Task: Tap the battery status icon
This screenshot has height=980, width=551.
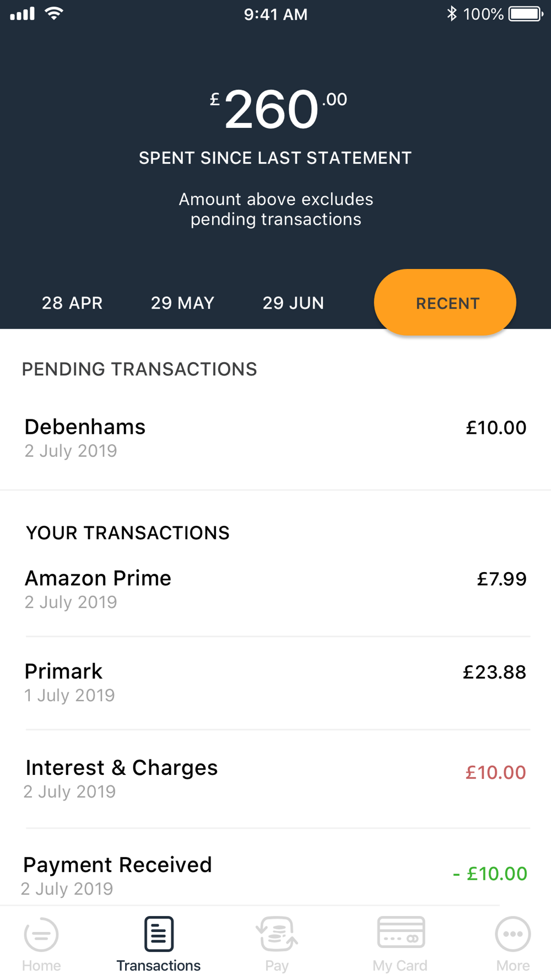Action: 526,14
